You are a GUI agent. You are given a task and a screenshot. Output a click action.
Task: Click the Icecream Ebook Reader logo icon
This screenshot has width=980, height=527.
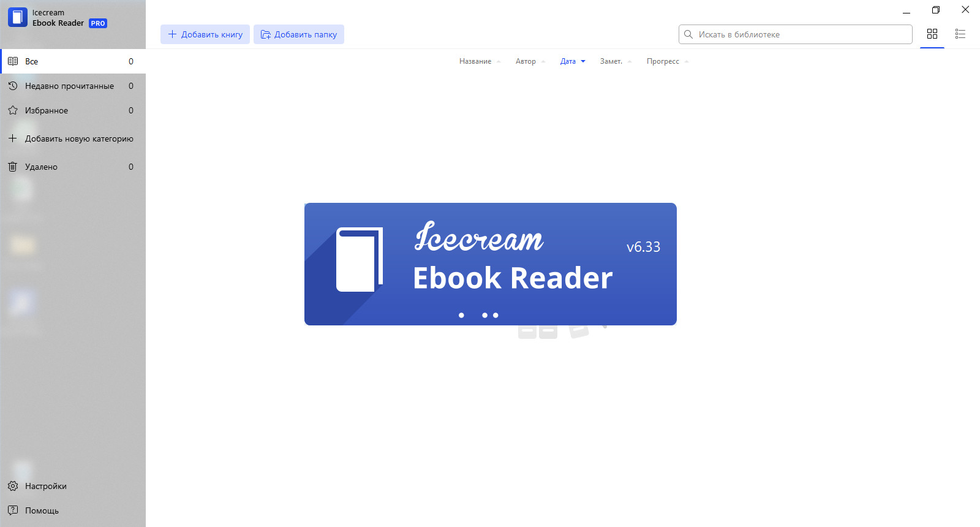tap(18, 17)
